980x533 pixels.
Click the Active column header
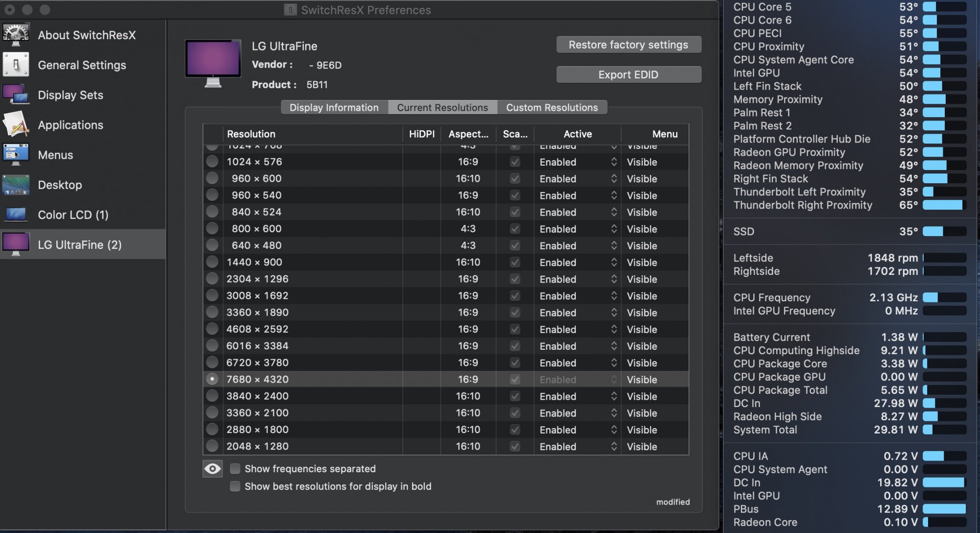tap(578, 134)
